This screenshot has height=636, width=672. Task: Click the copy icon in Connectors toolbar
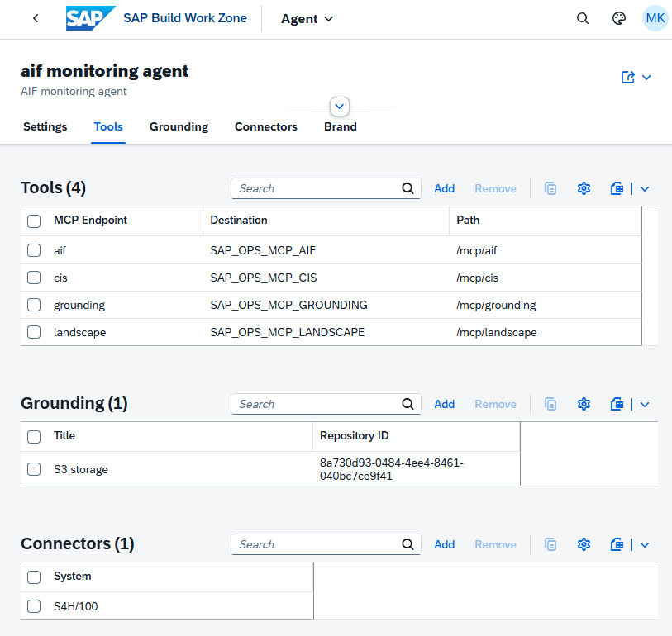tap(550, 544)
